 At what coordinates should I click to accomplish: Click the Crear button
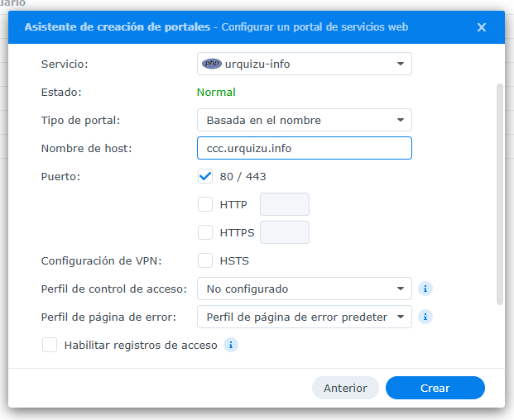(435, 388)
